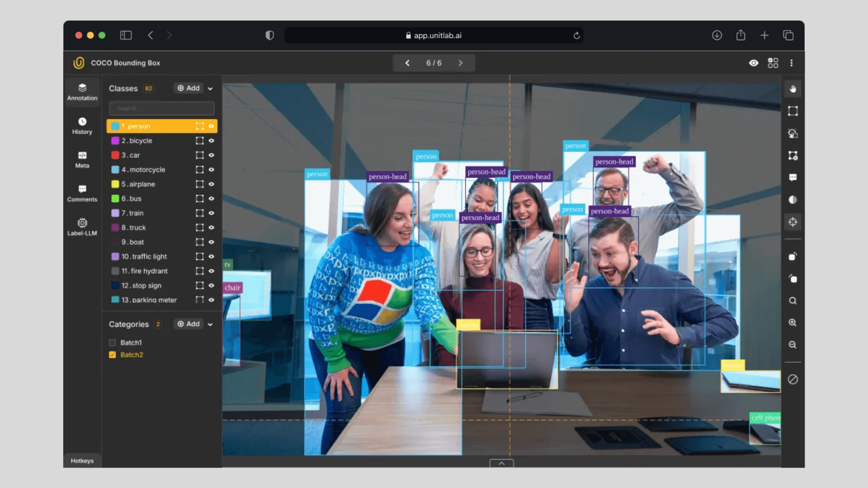Uncheck the Batch2 category checkbox
This screenshot has height=488, width=868.
[113, 355]
